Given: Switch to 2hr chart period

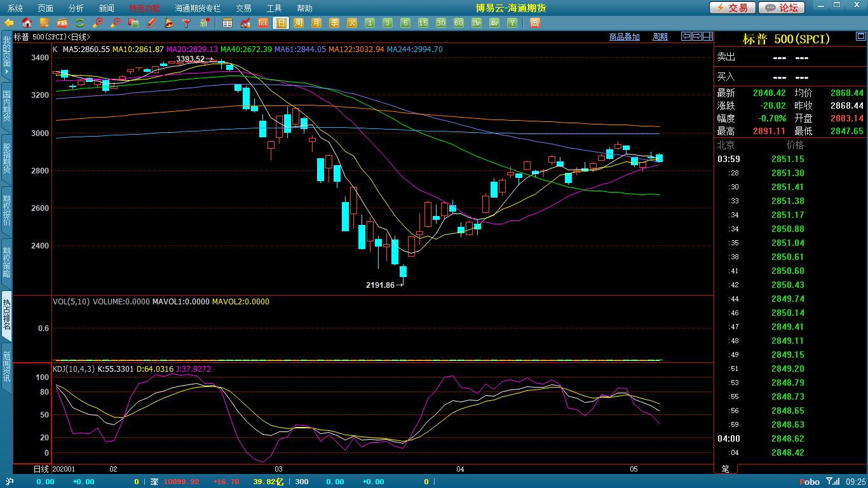Looking at the screenshot, I should pyautogui.click(x=477, y=23).
